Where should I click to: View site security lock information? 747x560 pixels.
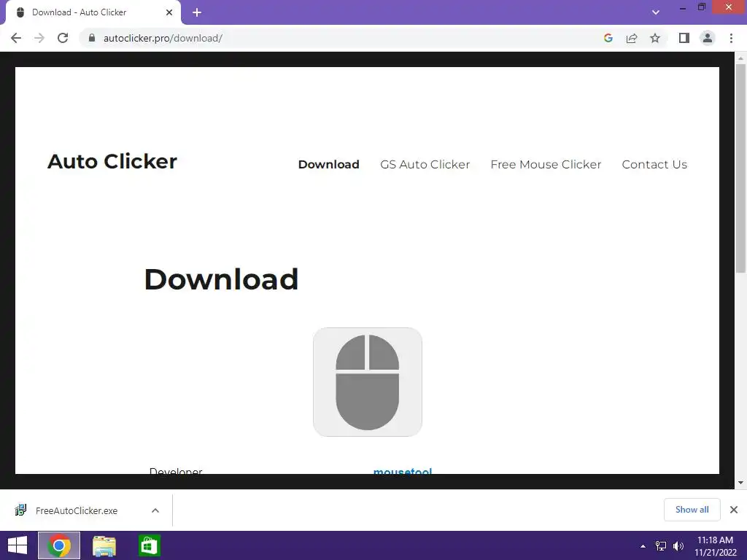tap(92, 38)
